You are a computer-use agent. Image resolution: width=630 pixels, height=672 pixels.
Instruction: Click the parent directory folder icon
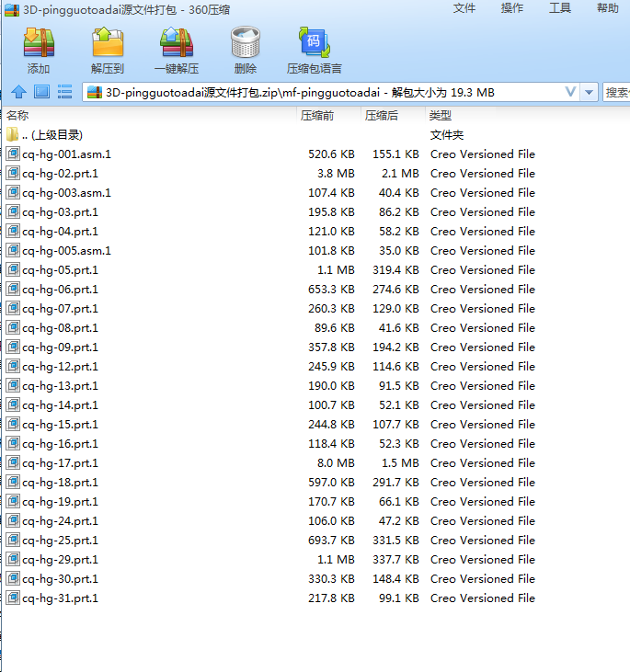pyautogui.click(x=13, y=134)
